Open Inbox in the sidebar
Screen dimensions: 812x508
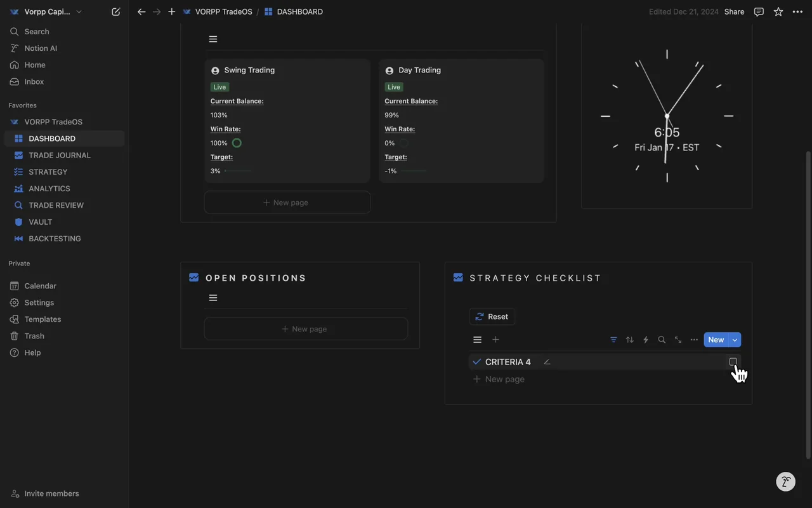click(64, 81)
